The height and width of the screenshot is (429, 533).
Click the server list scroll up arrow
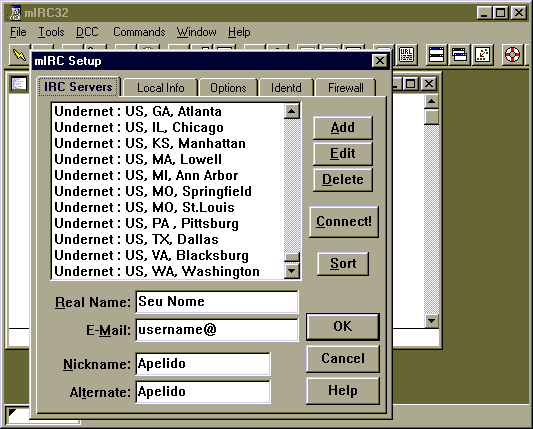coord(292,111)
